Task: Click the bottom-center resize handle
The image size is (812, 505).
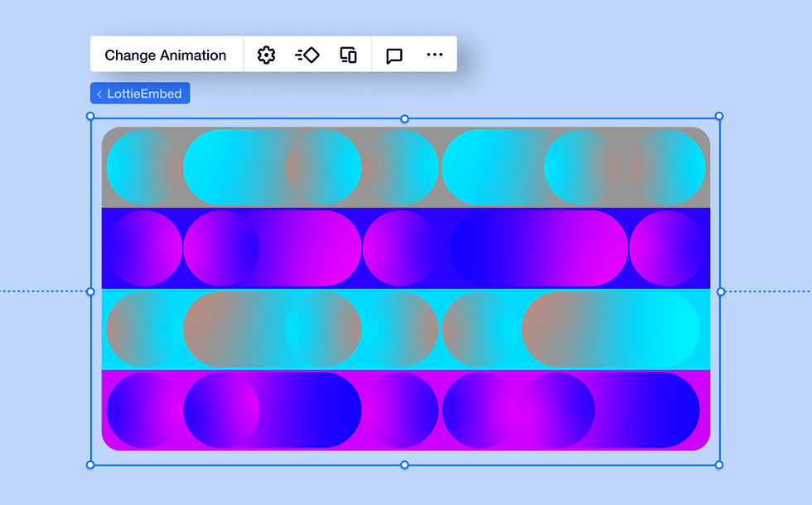Action: (x=404, y=464)
